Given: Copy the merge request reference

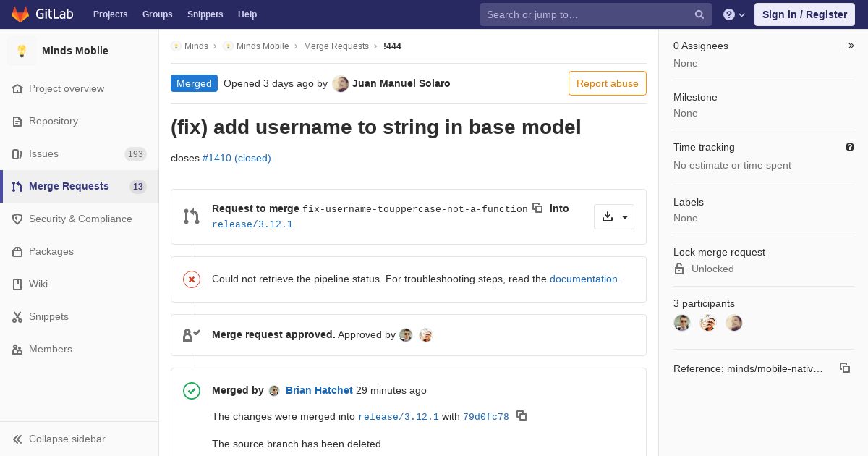Looking at the screenshot, I should tap(845, 368).
